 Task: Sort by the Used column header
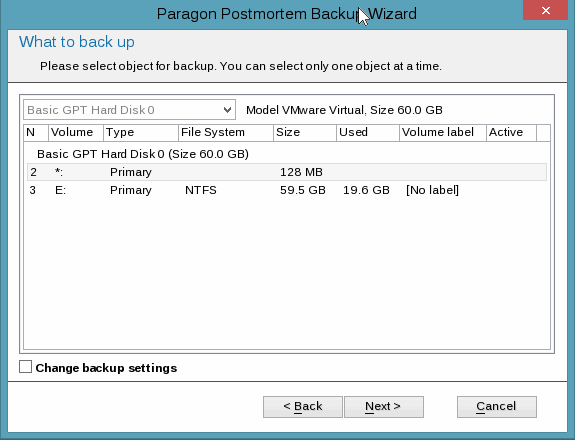pyautogui.click(x=368, y=132)
